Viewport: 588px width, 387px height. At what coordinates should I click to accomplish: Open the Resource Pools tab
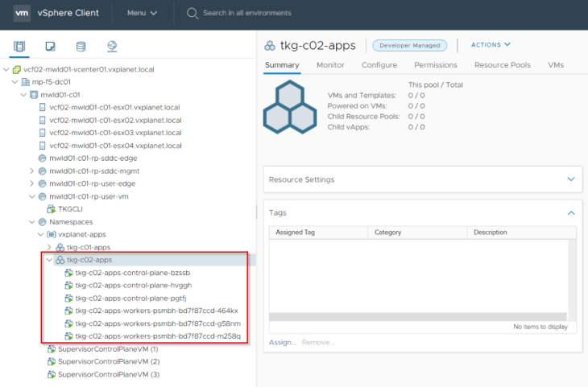[x=503, y=65]
